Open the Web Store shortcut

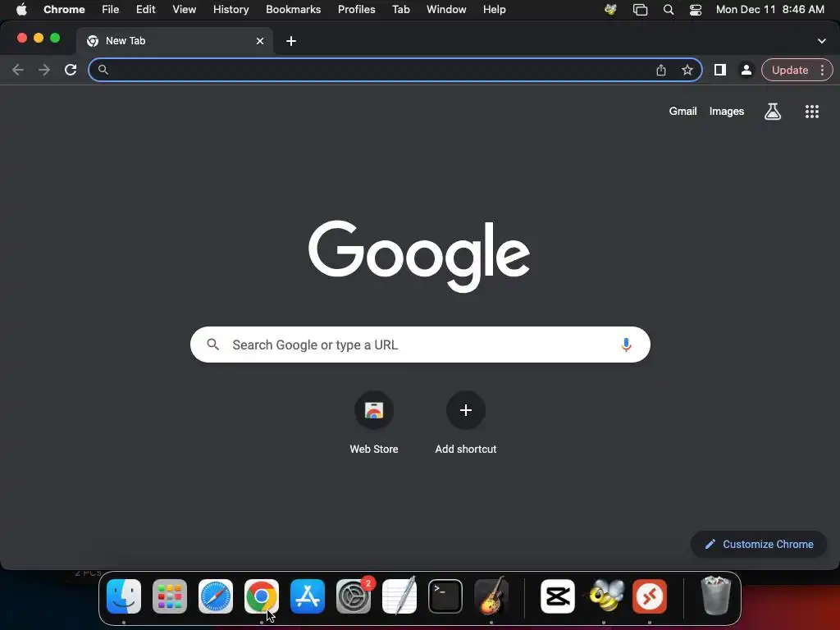[374, 423]
